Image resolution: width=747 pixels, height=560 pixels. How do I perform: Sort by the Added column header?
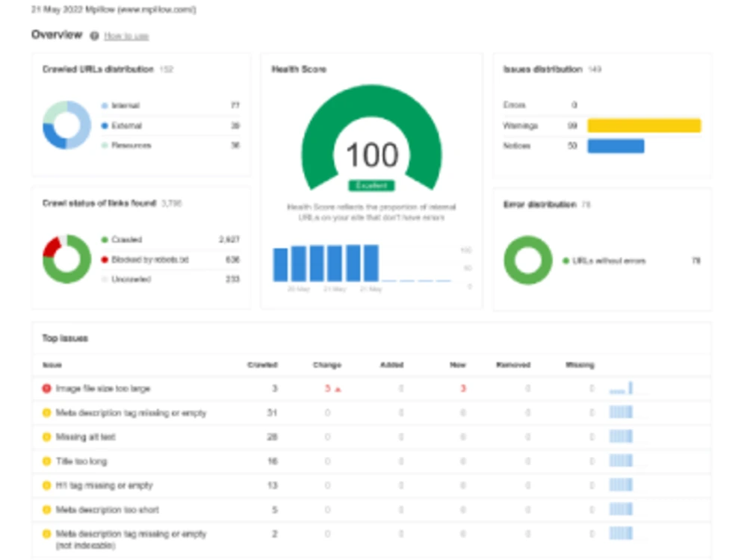391,365
